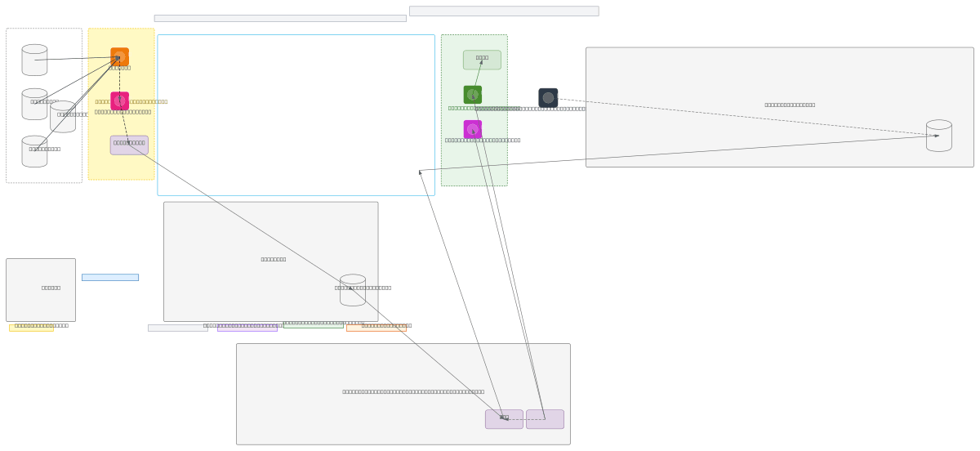Screen dimensions: 980x451
Task: Click the cylinder inside the middle gray box
Action: click(x=352, y=290)
